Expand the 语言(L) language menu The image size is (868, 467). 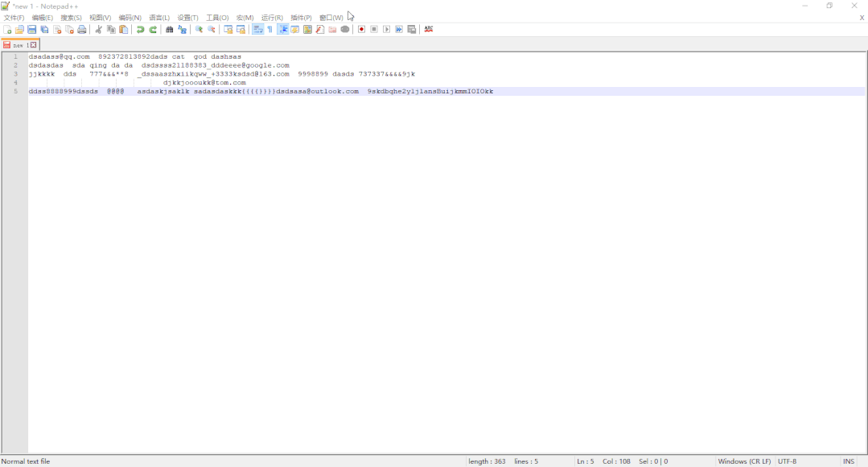tap(159, 18)
